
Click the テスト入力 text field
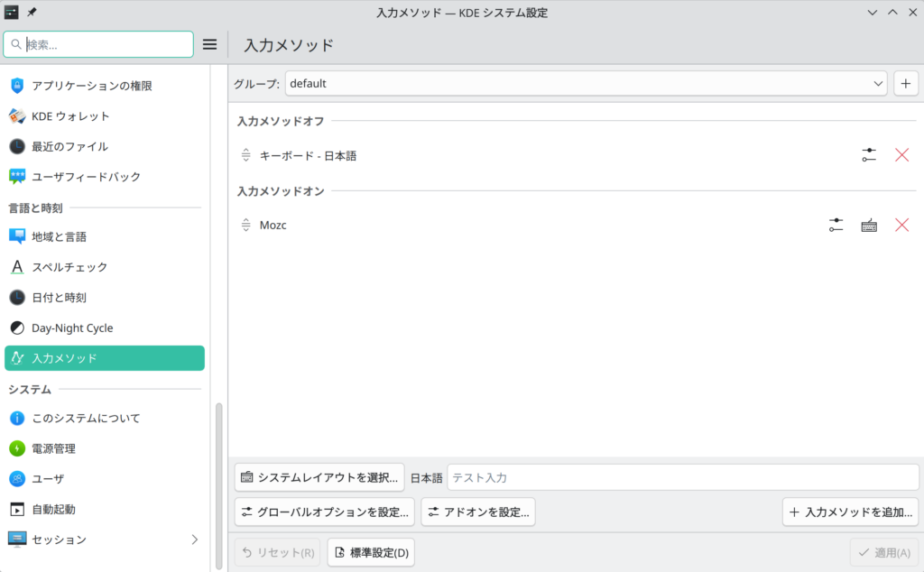tap(682, 477)
